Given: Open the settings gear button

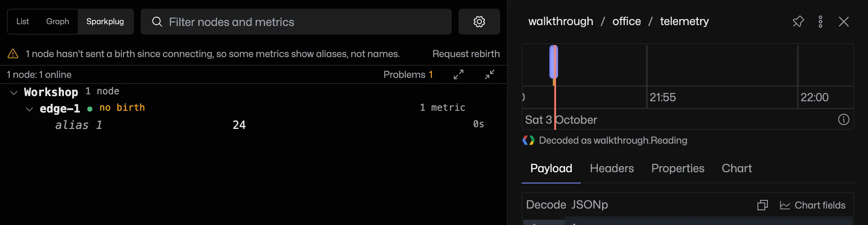Looking at the screenshot, I should [479, 22].
